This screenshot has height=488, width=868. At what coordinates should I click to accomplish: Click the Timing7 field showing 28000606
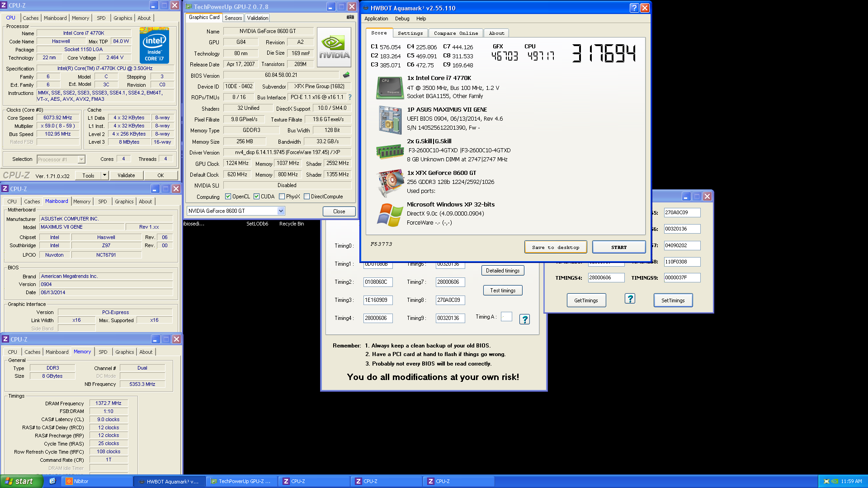point(450,282)
